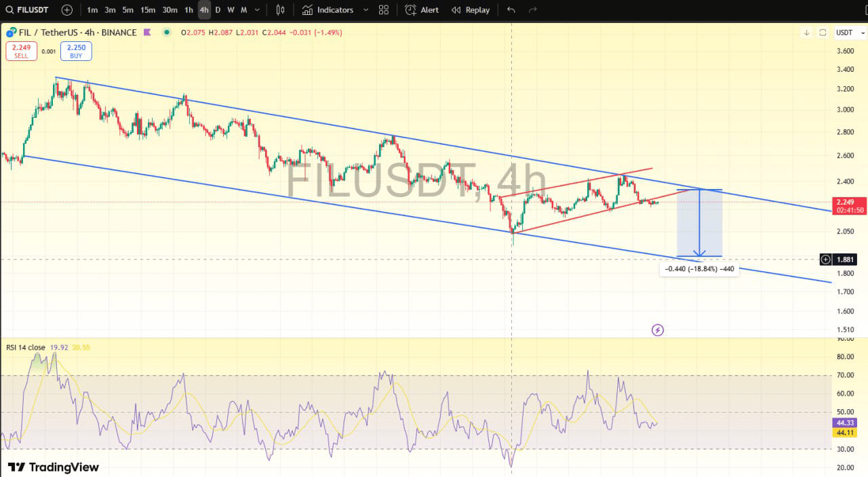
Task: Redo the last chart action
Action: click(x=533, y=10)
